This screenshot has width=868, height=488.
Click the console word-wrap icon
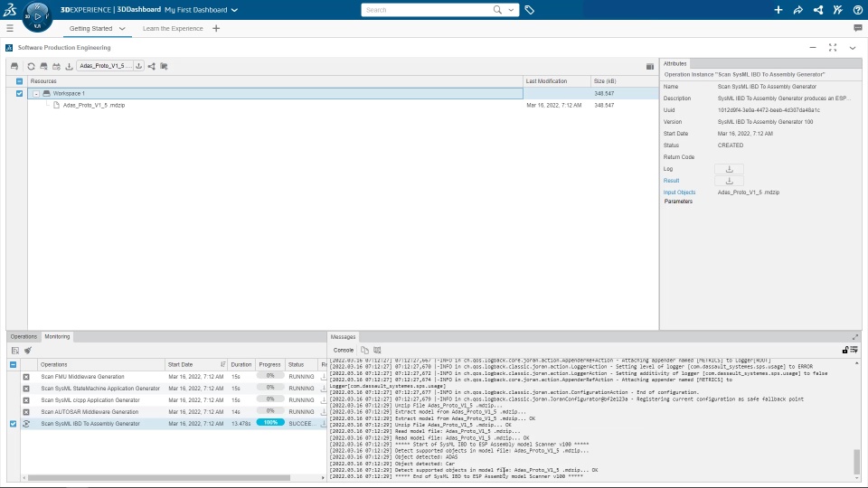(x=854, y=350)
